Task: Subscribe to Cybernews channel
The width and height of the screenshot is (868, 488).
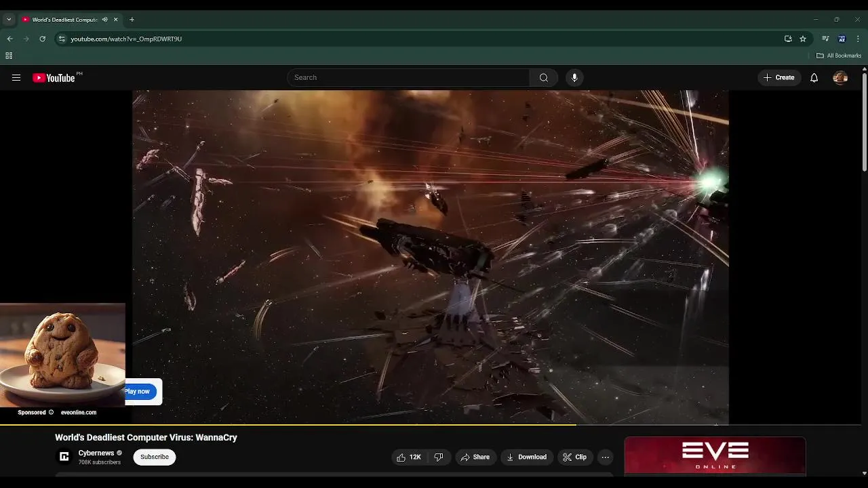Action: point(155,457)
